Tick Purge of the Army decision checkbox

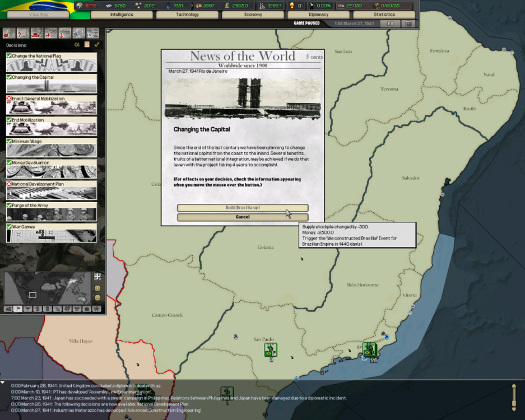pos(9,205)
